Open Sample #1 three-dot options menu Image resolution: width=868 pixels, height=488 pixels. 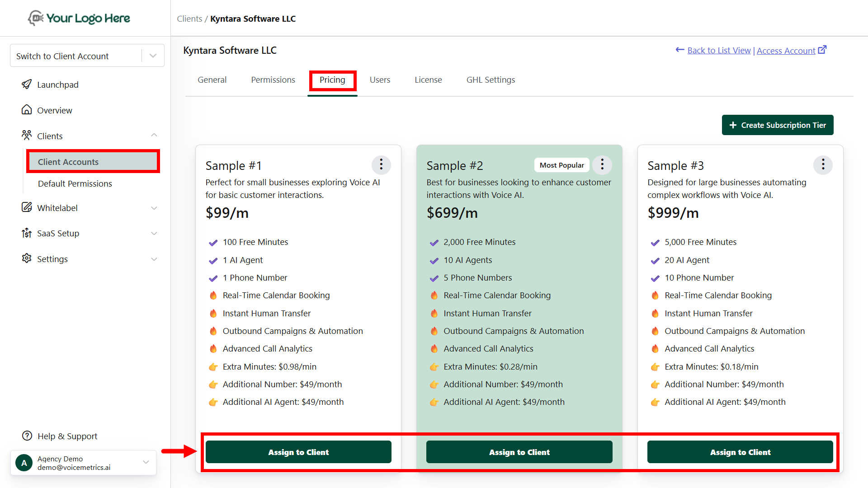pyautogui.click(x=381, y=165)
